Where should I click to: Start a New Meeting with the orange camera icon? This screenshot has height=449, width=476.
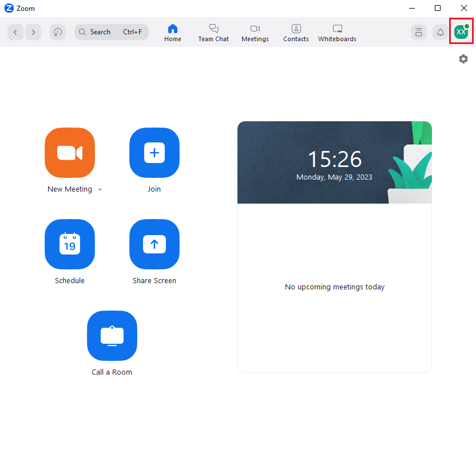(x=70, y=153)
